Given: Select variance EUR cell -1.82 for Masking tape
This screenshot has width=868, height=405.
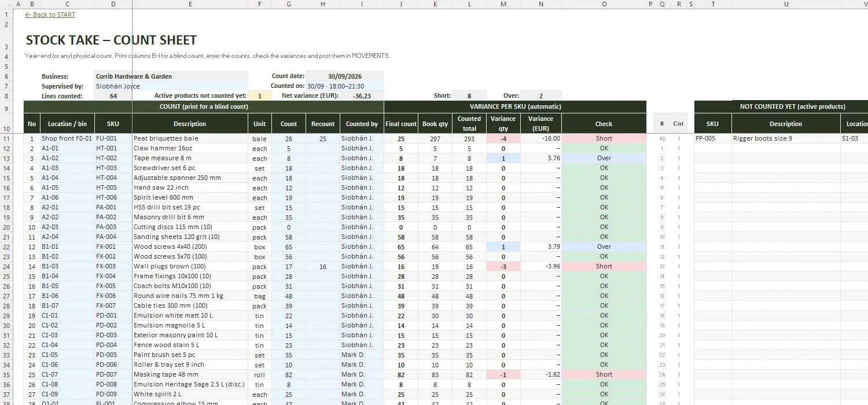Looking at the screenshot, I should click(x=541, y=375).
